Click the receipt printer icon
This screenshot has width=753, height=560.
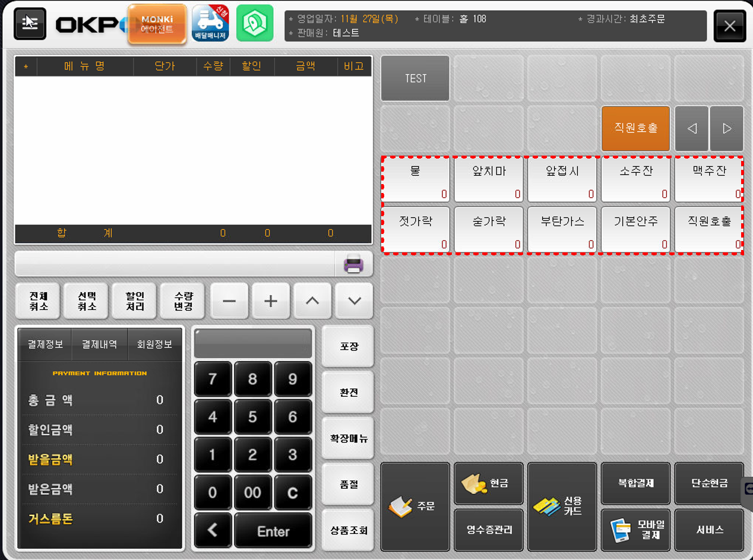(353, 264)
